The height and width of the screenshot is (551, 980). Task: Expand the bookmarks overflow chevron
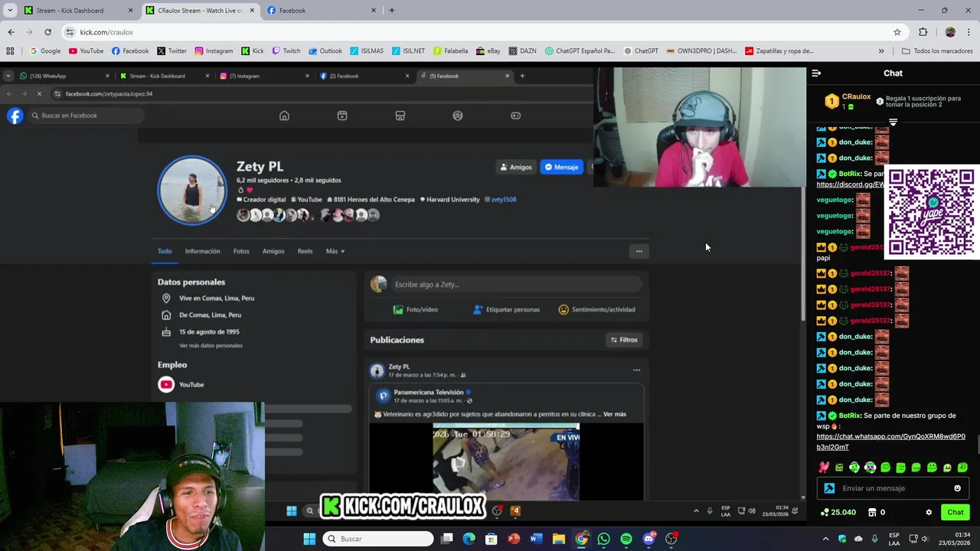pos(881,51)
